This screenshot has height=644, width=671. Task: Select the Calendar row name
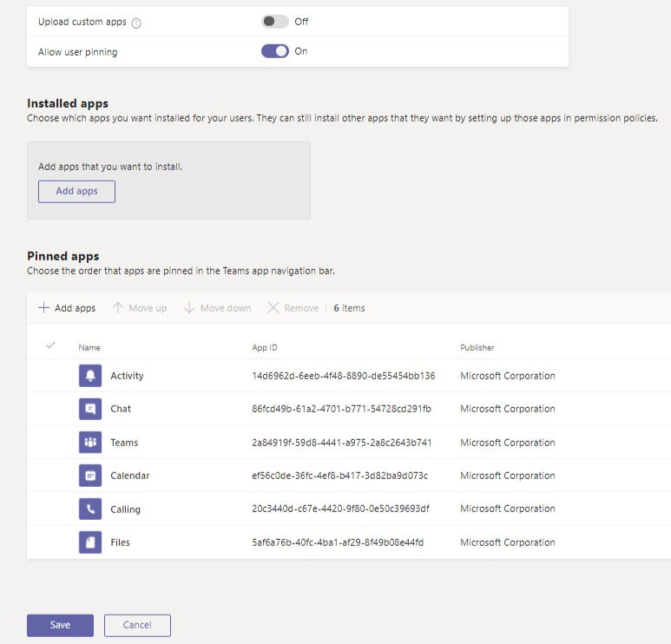point(129,476)
